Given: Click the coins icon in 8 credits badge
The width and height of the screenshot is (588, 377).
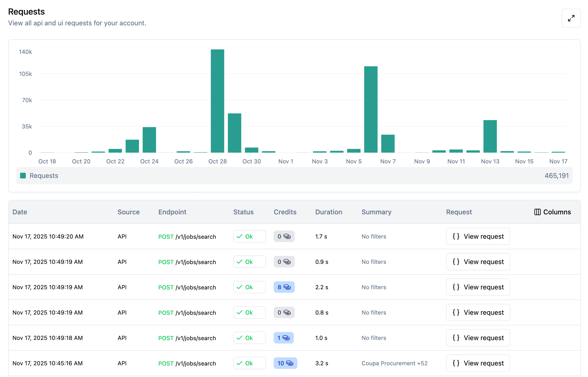Looking at the screenshot, I should pos(287,287).
